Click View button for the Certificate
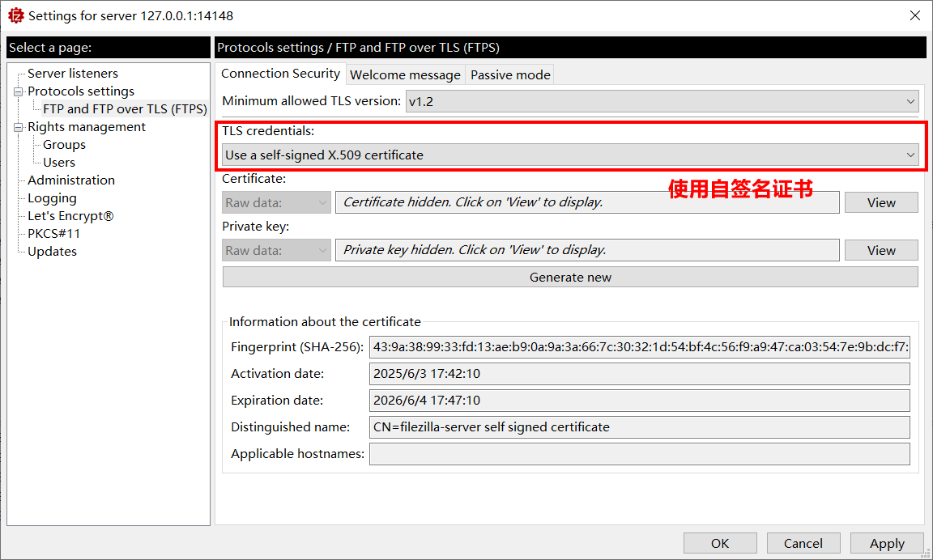The image size is (933, 560). (881, 203)
